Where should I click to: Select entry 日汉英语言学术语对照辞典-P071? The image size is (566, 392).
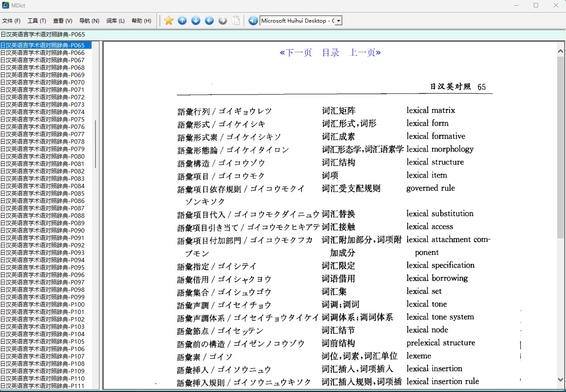coord(45,90)
